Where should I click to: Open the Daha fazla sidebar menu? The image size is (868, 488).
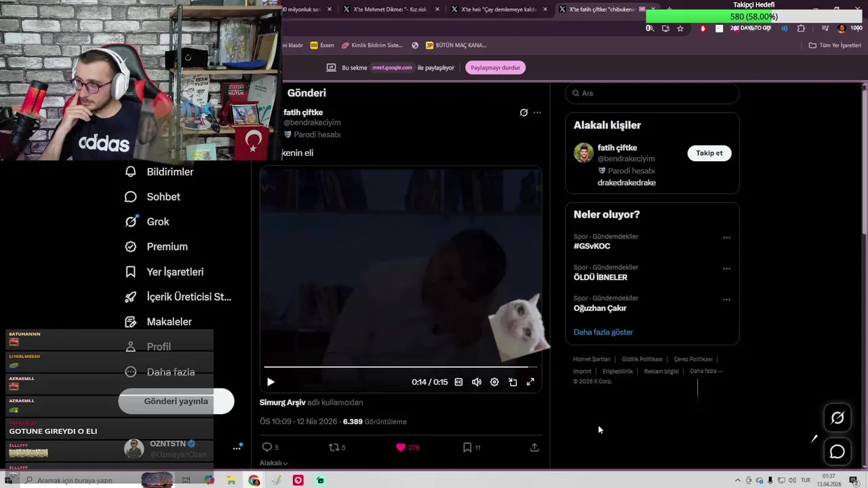pyautogui.click(x=161, y=372)
